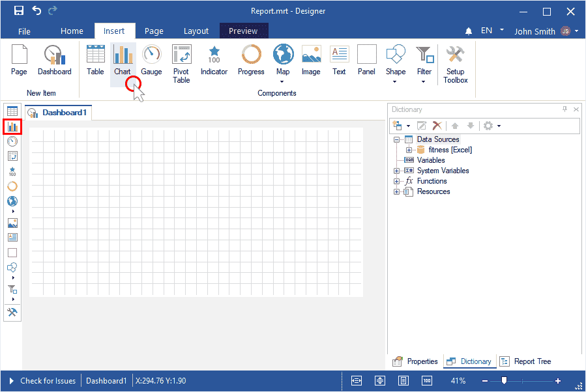Zoom in with the plus button

coord(558,381)
